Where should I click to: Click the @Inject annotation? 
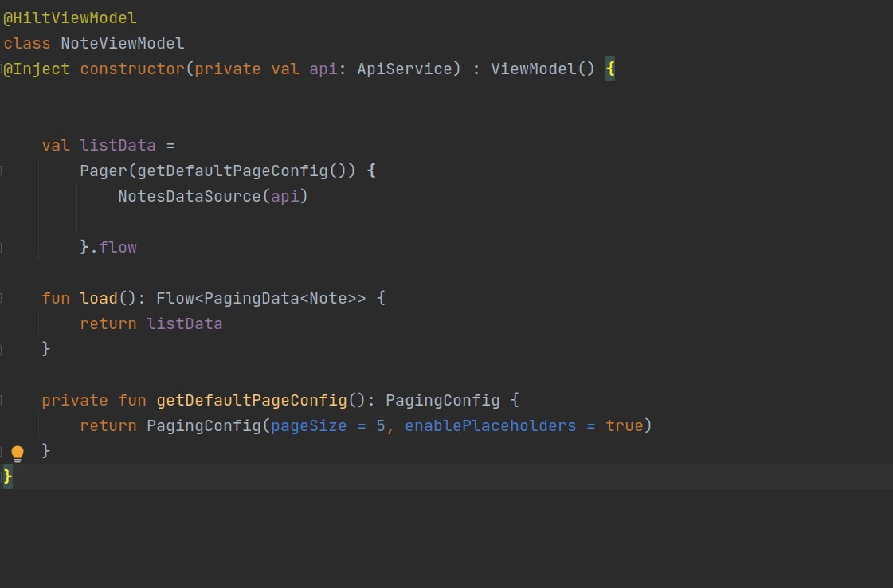[37, 69]
